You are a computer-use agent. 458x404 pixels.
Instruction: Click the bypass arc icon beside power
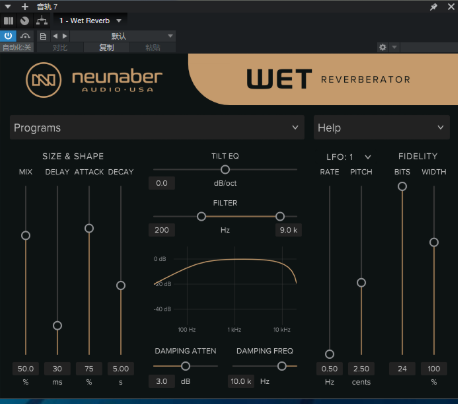(25, 36)
